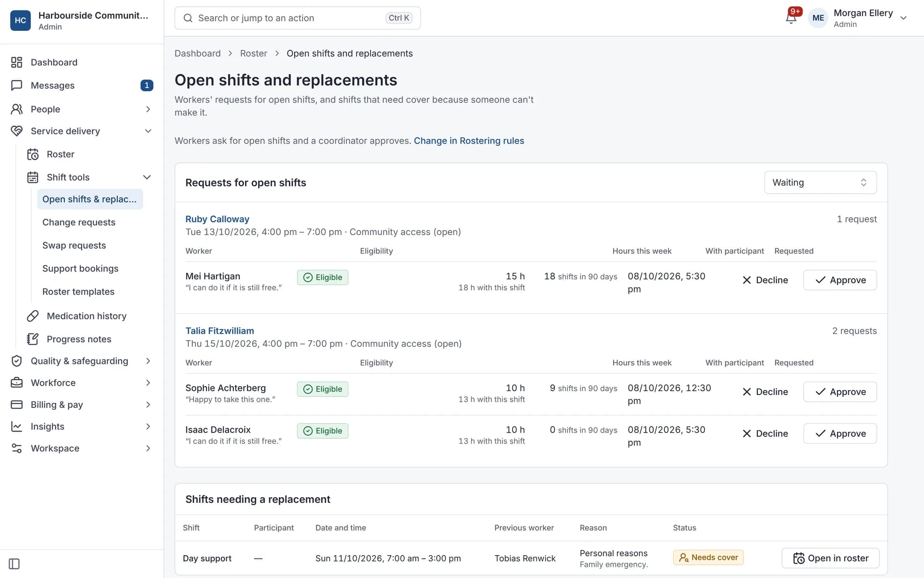Click the Billing & pay card icon
924x578 pixels.
point(17,405)
